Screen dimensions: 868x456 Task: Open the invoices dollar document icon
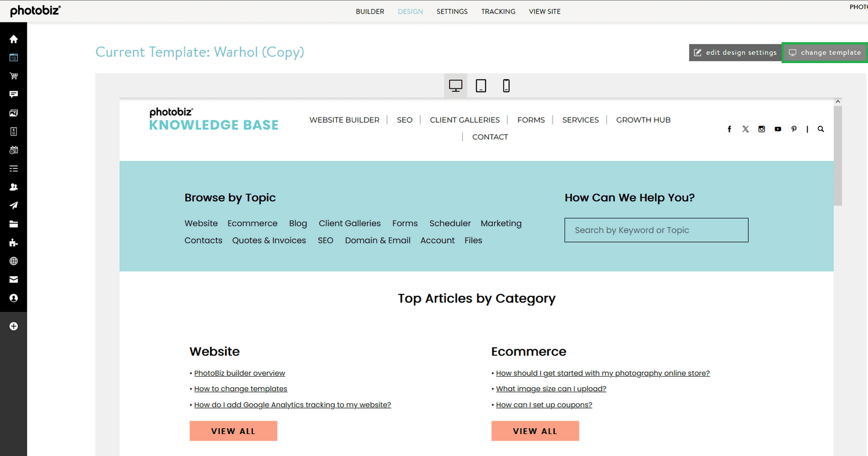coord(13,132)
